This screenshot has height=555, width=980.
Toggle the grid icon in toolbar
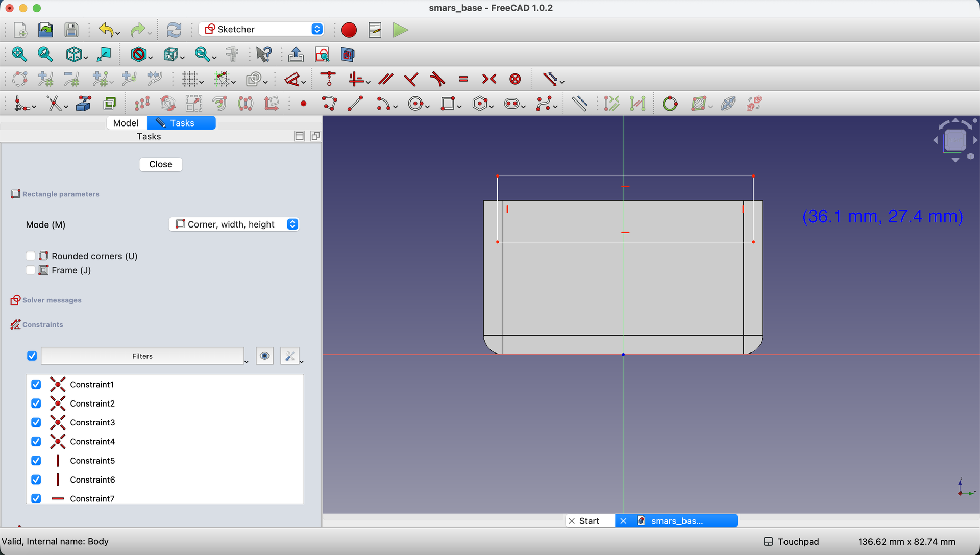coord(190,79)
